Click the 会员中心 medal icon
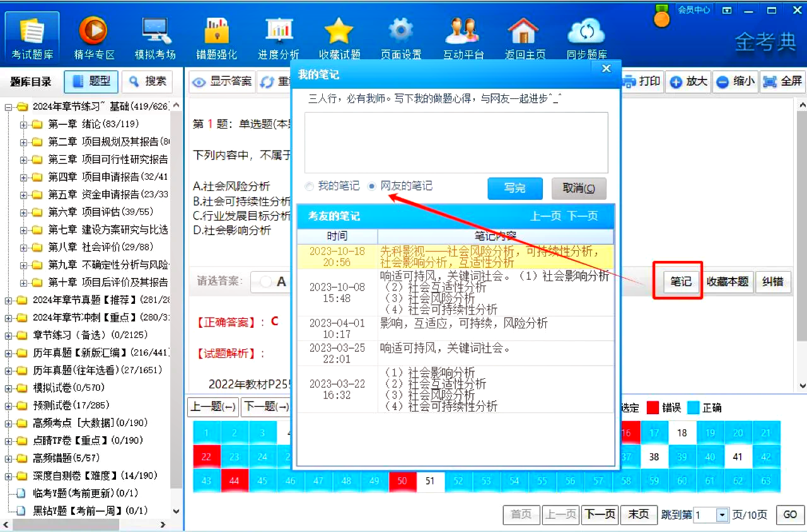The image size is (807, 532). [x=661, y=16]
